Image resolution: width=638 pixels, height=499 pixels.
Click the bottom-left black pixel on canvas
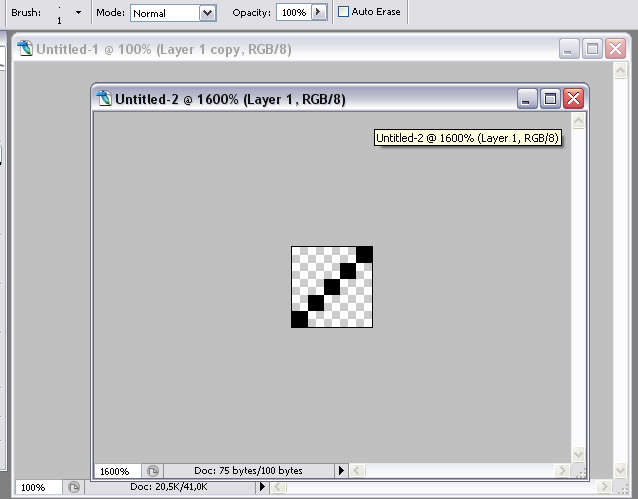click(300, 319)
